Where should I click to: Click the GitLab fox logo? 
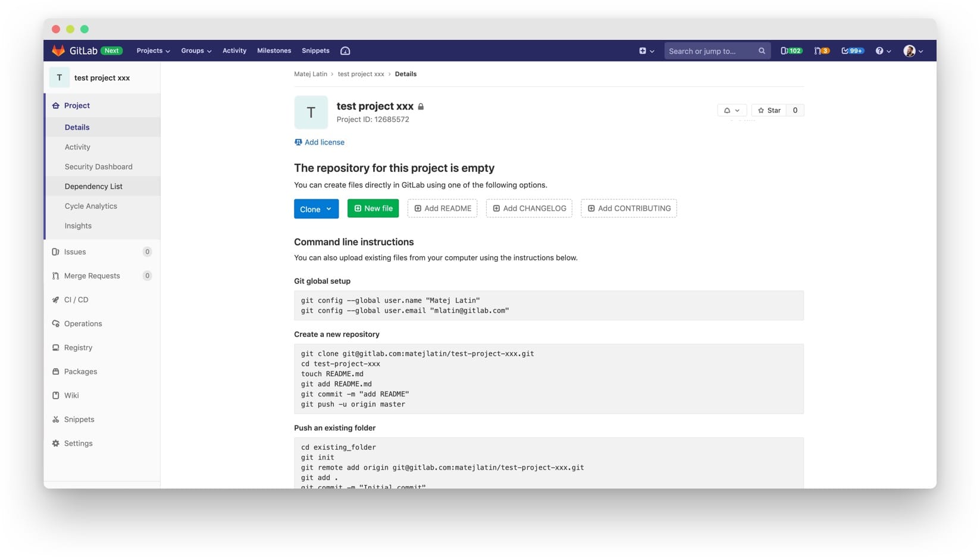point(58,51)
